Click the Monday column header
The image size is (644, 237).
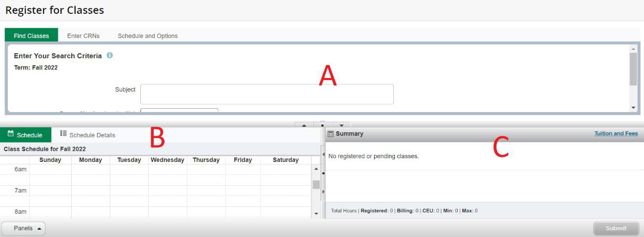90,159
